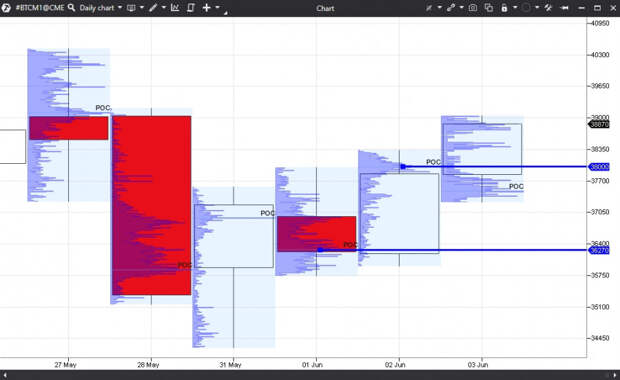Click the horizontal scrollbar right arrow
Viewport: 620px width, 380px height.
coord(615,375)
